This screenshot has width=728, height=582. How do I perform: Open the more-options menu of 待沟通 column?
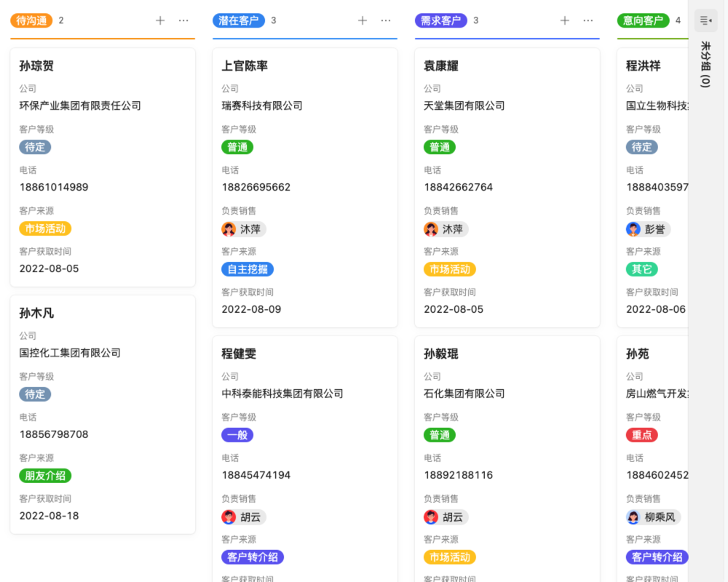click(183, 20)
